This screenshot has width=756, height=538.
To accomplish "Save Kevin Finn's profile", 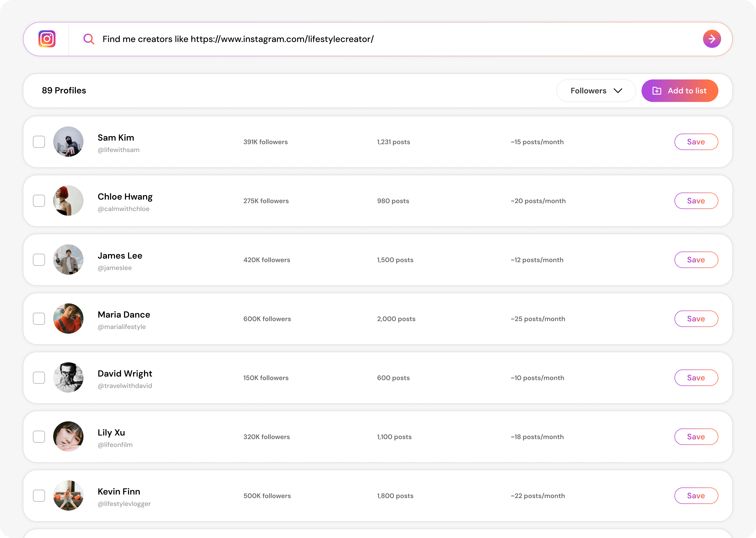I will (696, 496).
